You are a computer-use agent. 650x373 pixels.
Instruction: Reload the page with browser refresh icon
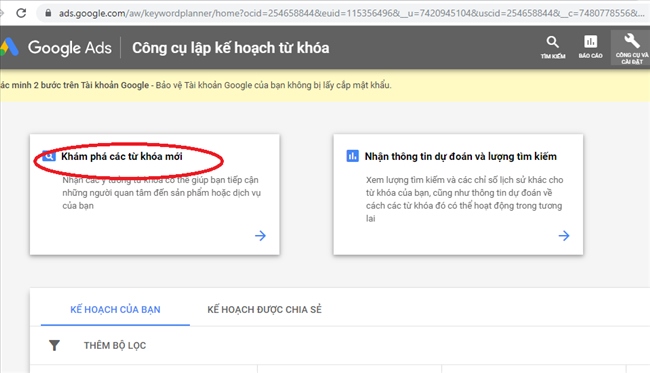click(x=21, y=13)
